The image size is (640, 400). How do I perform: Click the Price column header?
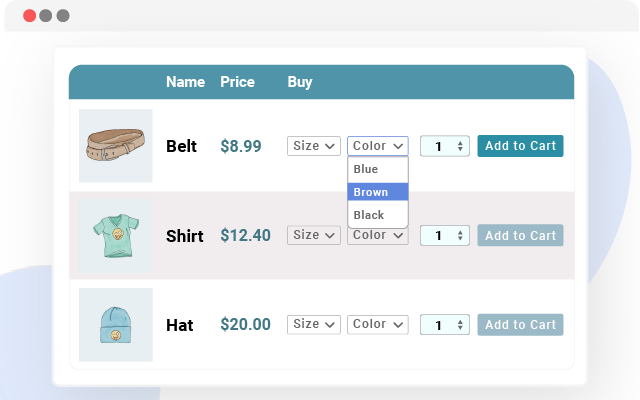click(237, 82)
